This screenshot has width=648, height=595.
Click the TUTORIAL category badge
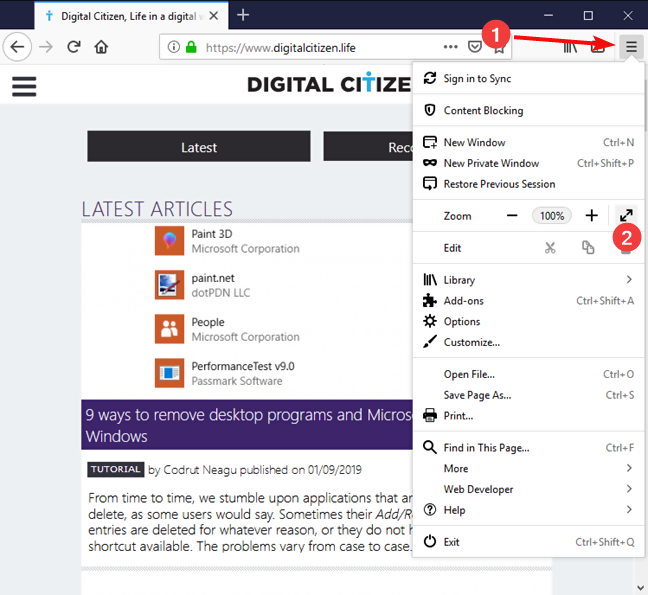click(116, 469)
